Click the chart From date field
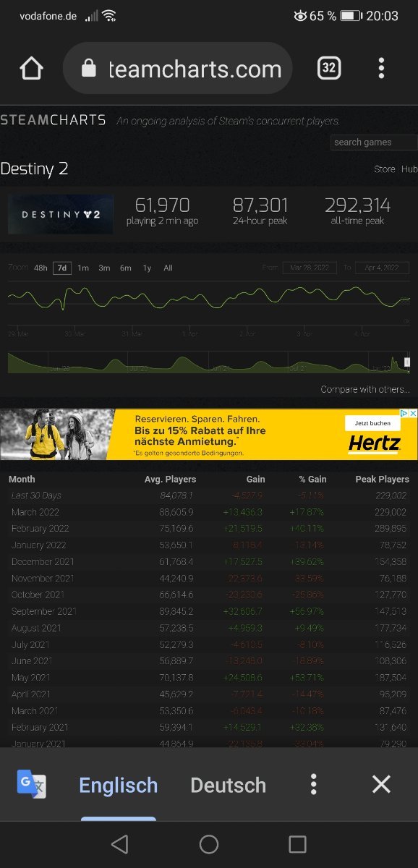 pos(310,268)
